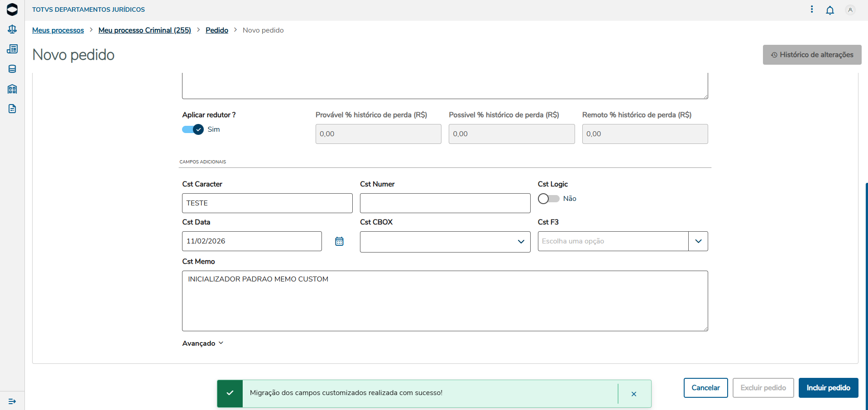Open the notifications bell
The width and height of the screenshot is (868, 410).
pos(830,10)
